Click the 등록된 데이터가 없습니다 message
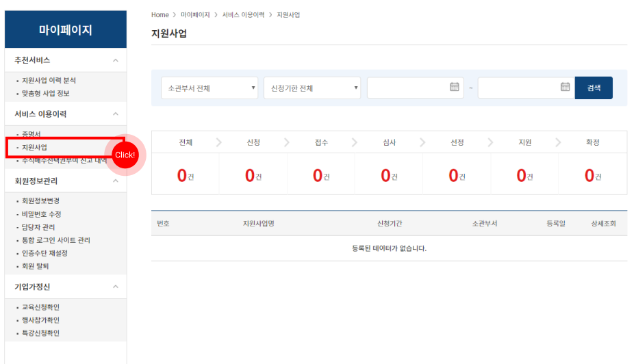The image size is (636, 364). (x=389, y=248)
